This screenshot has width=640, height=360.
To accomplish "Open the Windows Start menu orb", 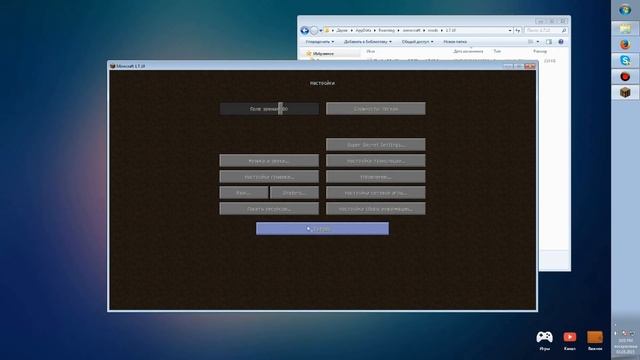I will 625,10.
